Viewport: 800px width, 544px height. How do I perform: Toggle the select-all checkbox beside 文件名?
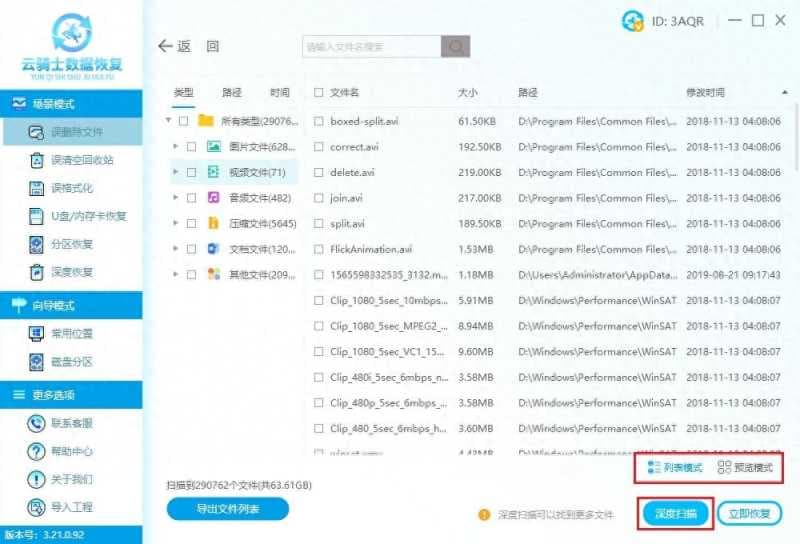pos(318,93)
